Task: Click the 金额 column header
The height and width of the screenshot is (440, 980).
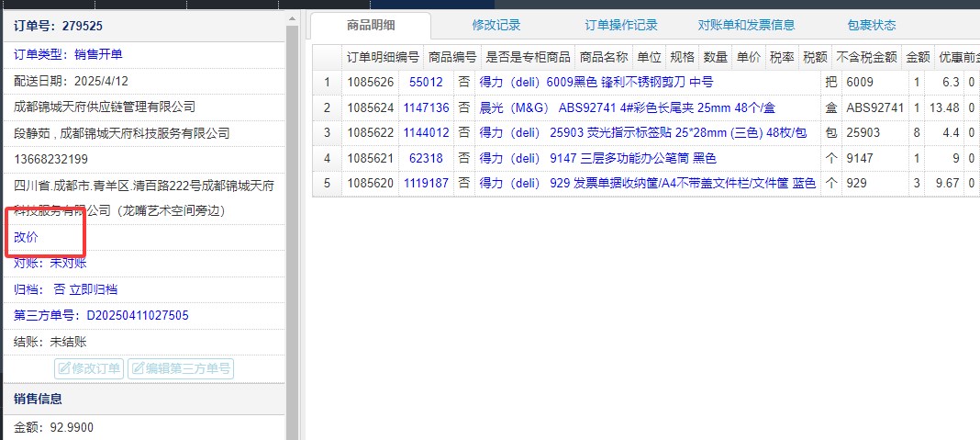Action: [919, 58]
